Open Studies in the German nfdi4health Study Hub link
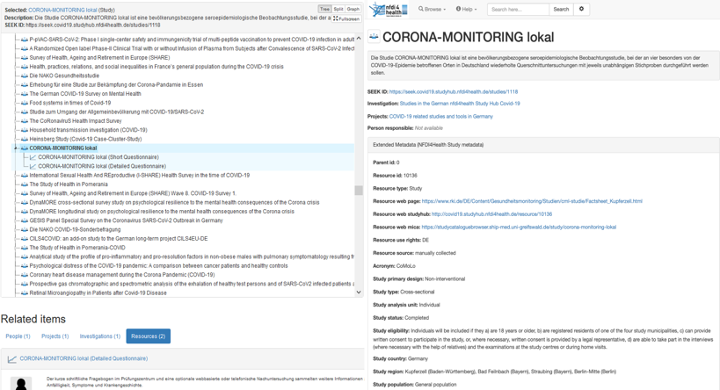This screenshot has height=390, width=720. (460, 104)
